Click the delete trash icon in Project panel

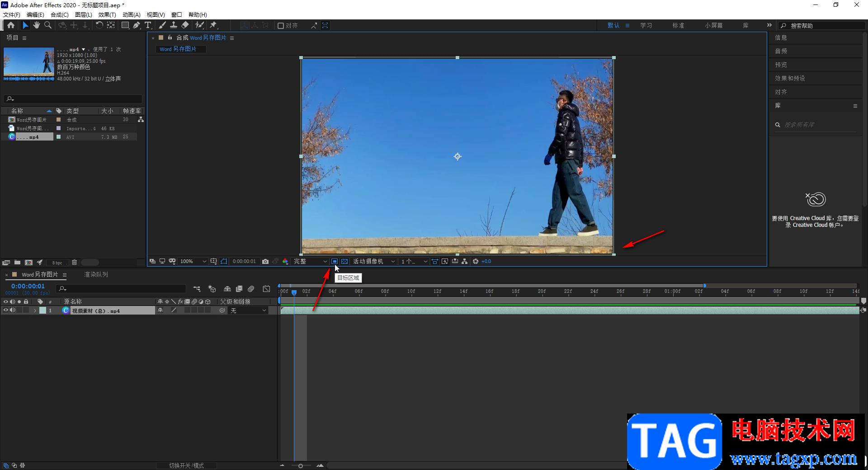click(x=74, y=262)
